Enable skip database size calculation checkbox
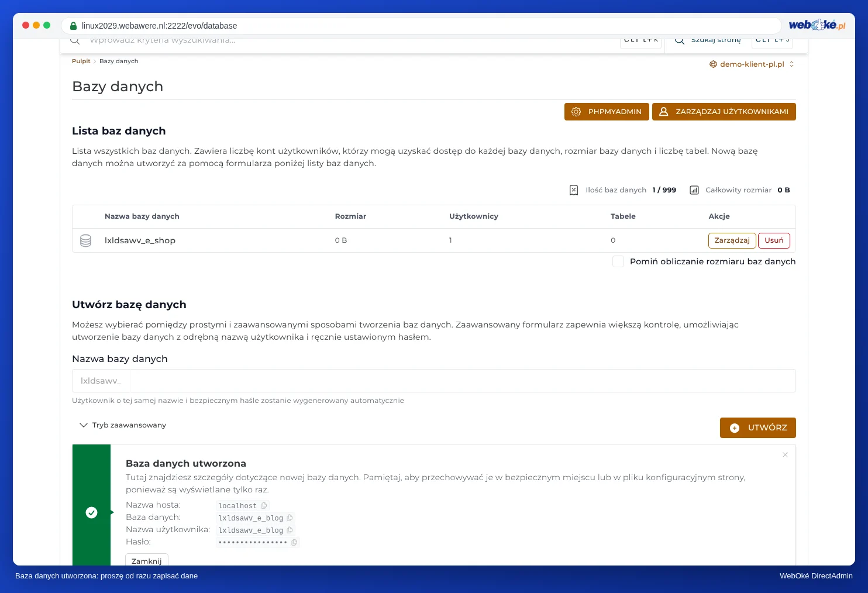Viewport: 868px width, 593px height. click(618, 261)
